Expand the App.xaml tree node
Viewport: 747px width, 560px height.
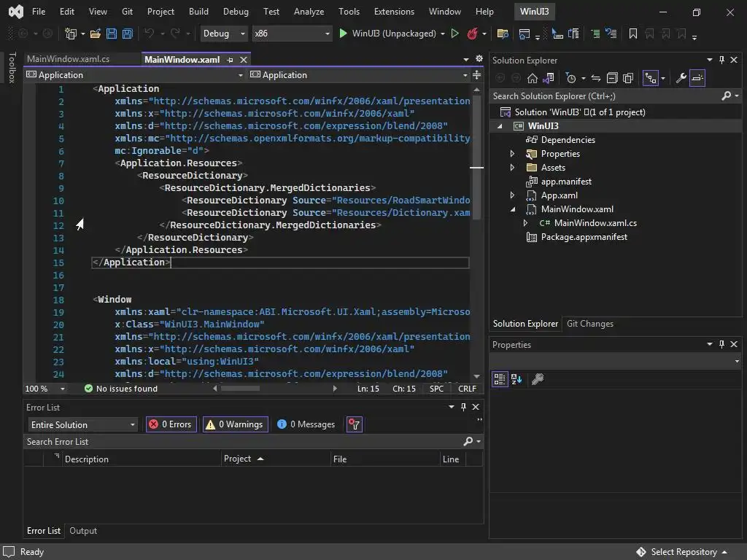(512, 195)
